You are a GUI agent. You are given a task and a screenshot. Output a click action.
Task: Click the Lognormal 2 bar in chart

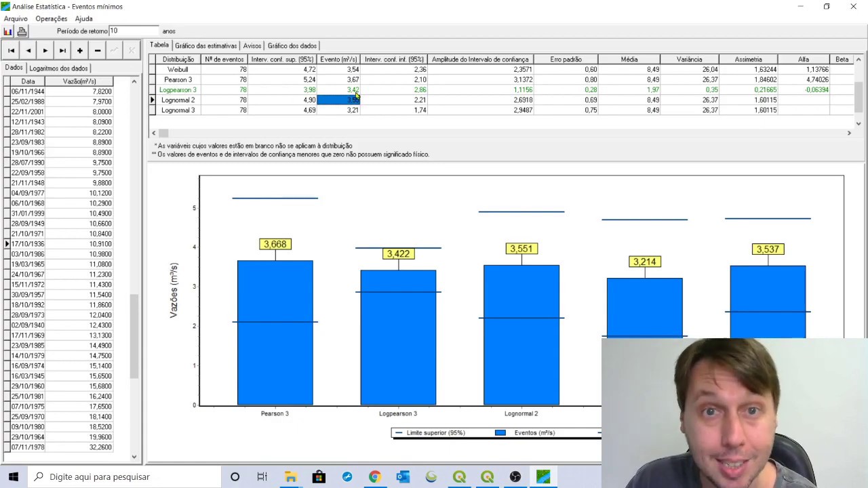coord(521,335)
